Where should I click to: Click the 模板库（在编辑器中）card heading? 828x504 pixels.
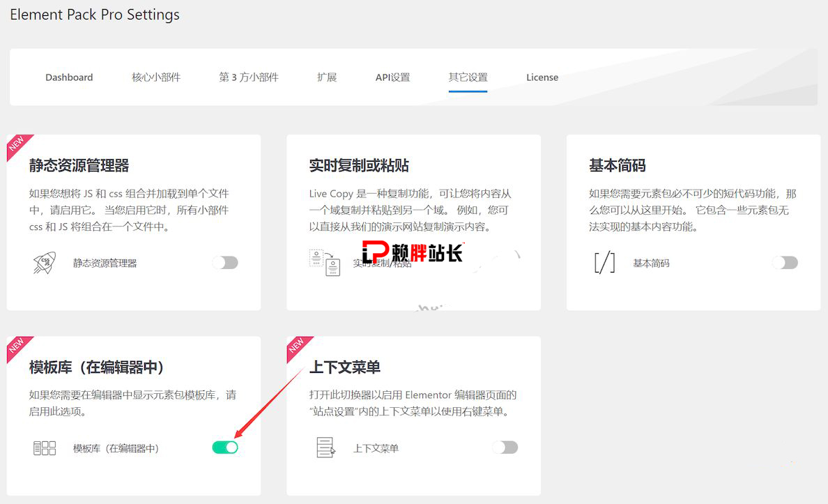pos(97,367)
